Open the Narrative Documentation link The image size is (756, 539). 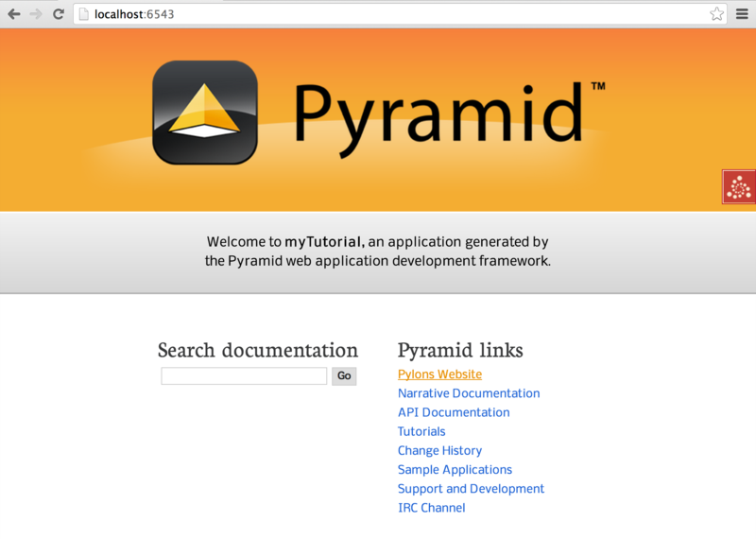point(469,393)
